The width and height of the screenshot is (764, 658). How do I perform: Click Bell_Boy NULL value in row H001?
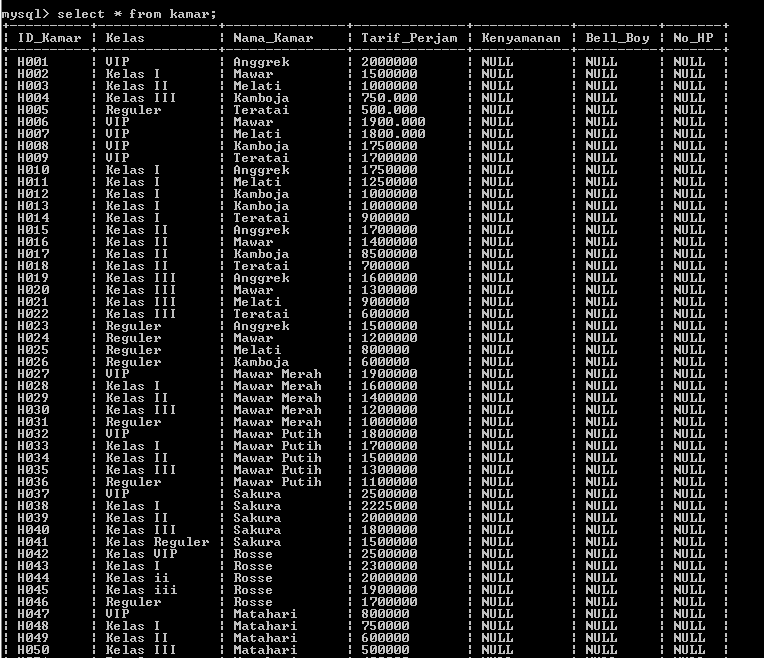[601, 62]
